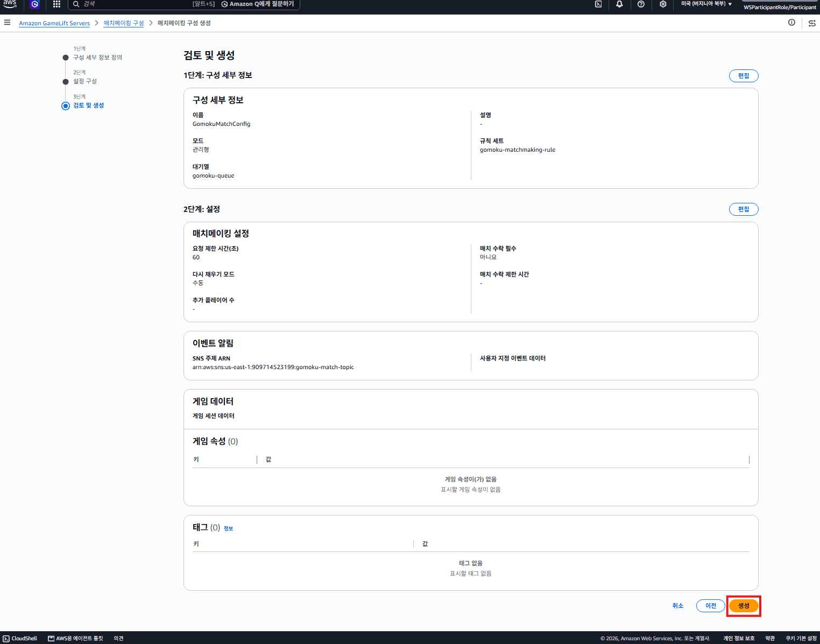Open the AWS services grid menu

56,4
